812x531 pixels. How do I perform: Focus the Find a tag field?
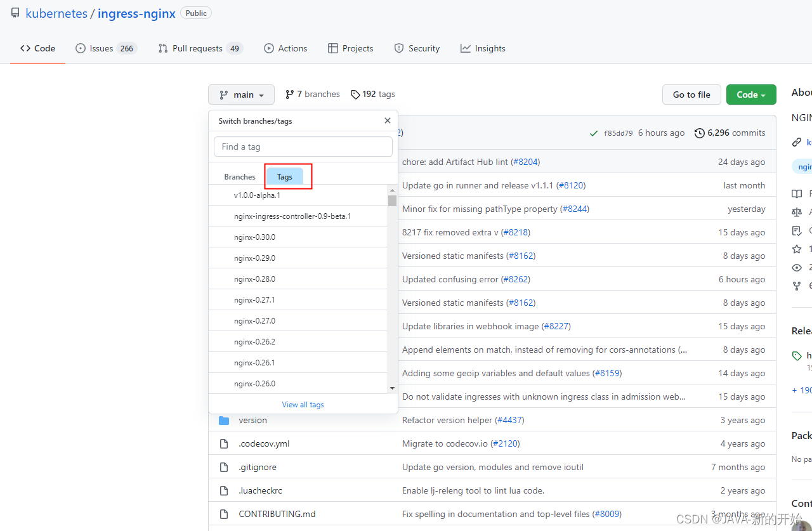(303, 147)
